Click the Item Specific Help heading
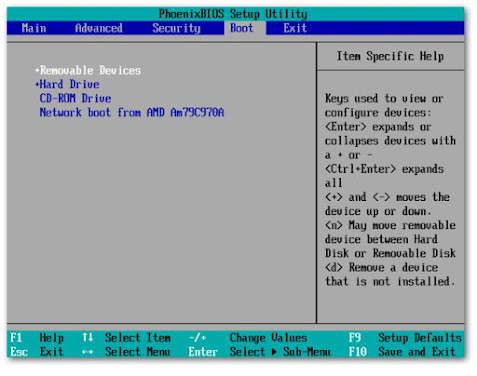This screenshot has height=376, width=477. tap(390, 56)
